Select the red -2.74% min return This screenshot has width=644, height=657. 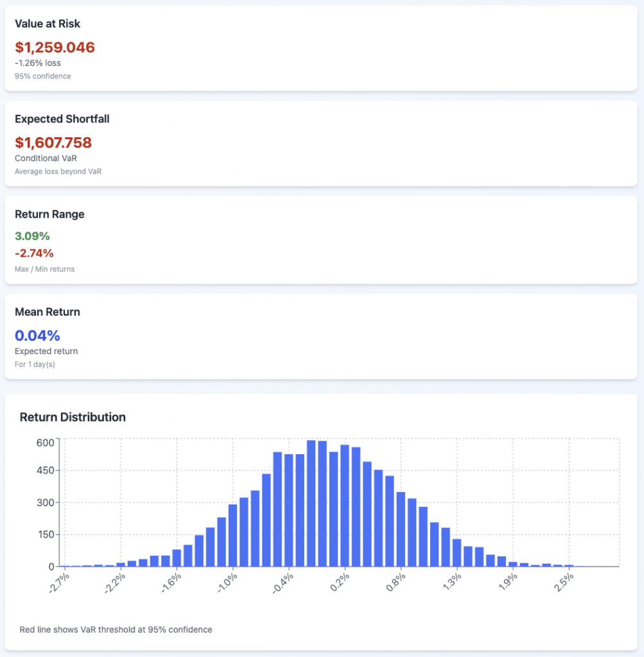34,253
